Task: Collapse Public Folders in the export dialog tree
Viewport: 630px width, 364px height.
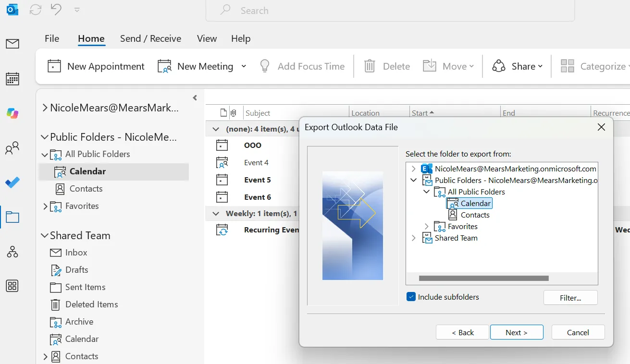Action: (414, 181)
